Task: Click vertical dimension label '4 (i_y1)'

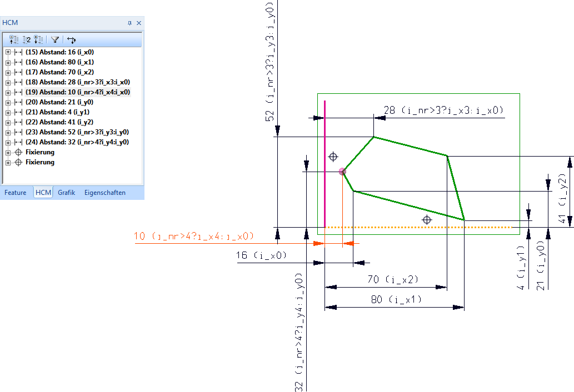Action: click(521, 268)
